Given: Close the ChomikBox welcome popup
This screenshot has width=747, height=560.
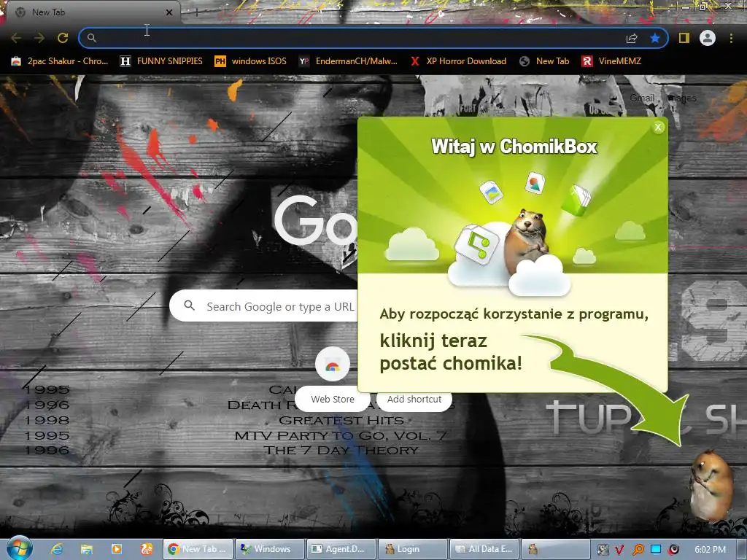Looking at the screenshot, I should click(x=658, y=127).
